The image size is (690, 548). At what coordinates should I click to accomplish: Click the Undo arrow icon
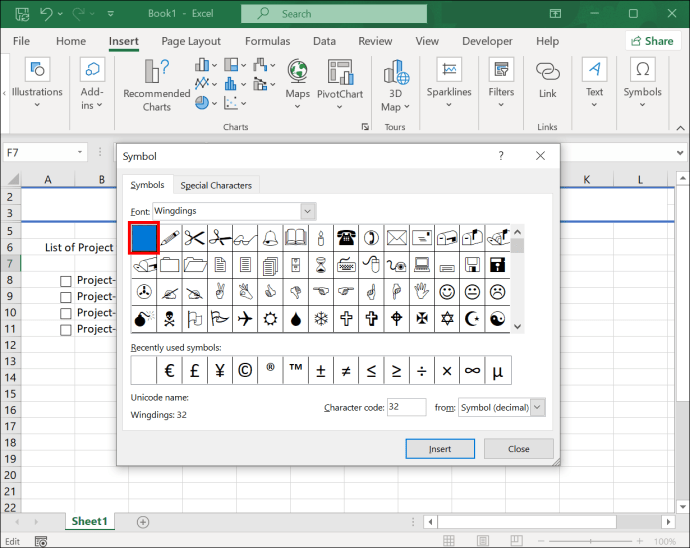click(46, 14)
